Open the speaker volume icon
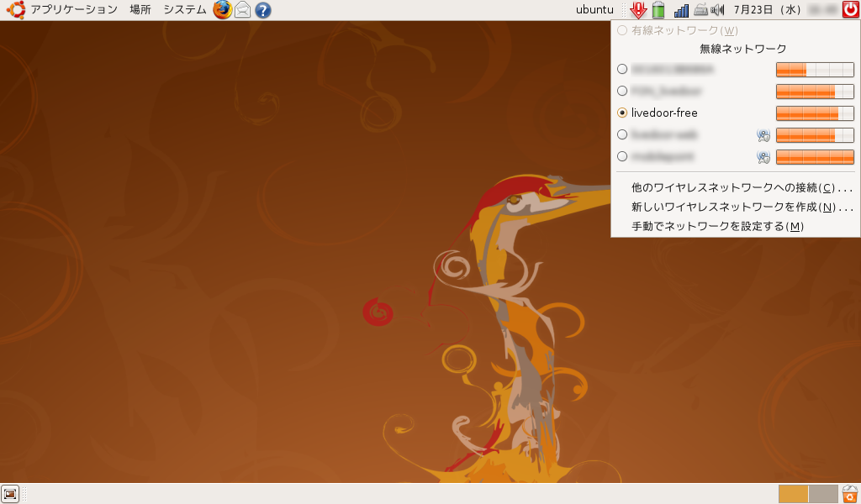Screen dimensions: 861x504 pyautogui.click(x=719, y=10)
